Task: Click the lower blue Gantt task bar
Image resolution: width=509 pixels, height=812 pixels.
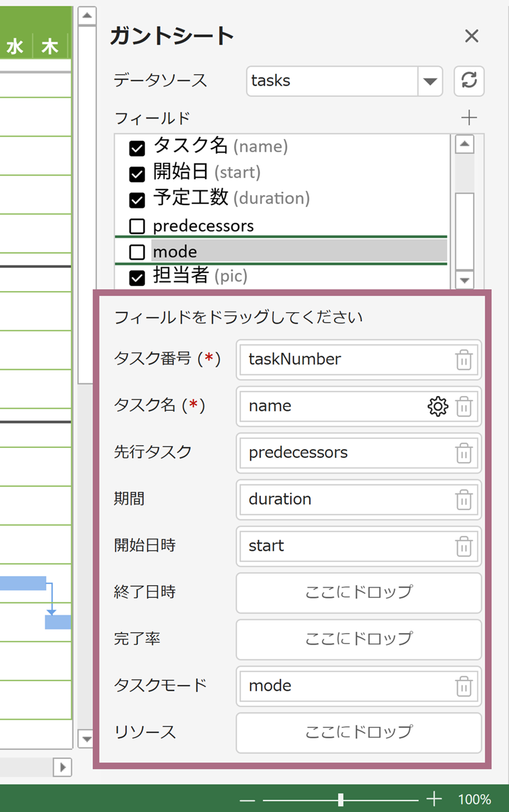Action: 58,622
